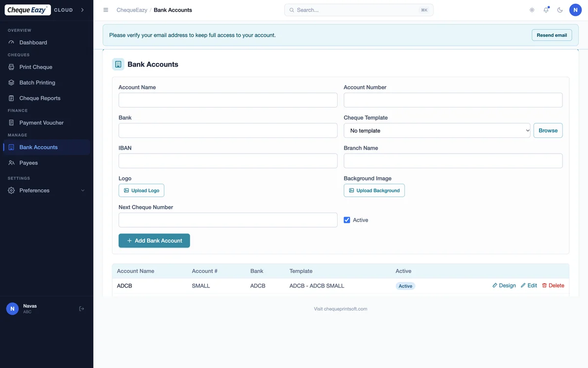
Task: Click Add Bank Account button
Action: point(154,241)
